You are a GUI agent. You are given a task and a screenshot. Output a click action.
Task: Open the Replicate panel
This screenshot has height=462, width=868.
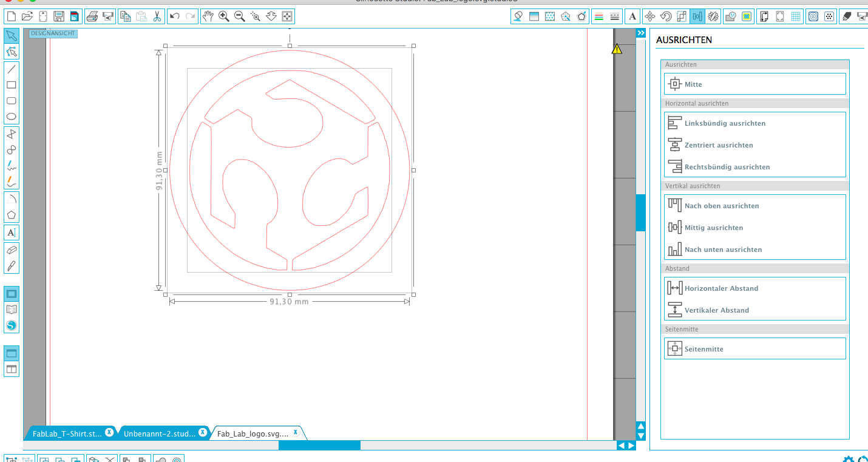pyautogui.click(x=713, y=16)
